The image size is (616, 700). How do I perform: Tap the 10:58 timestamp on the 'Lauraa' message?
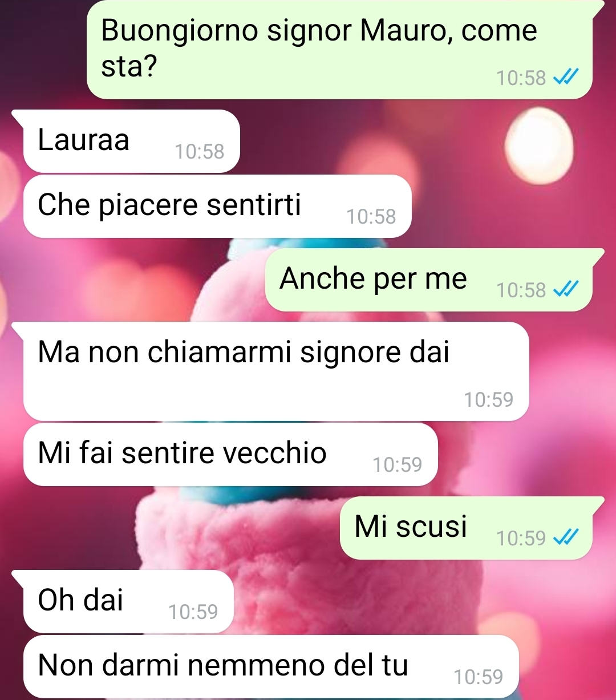(200, 152)
